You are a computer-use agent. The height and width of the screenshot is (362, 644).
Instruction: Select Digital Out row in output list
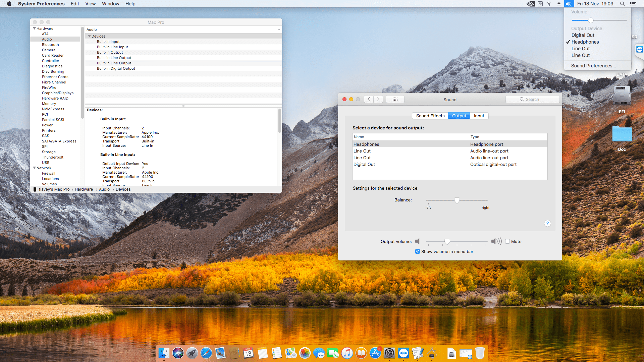click(364, 165)
